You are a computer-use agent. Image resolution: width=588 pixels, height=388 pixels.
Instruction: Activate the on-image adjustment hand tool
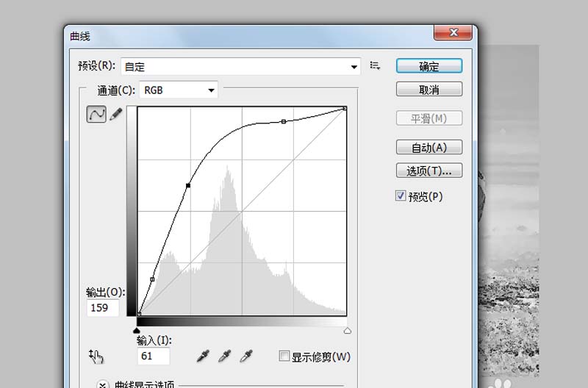(x=96, y=357)
